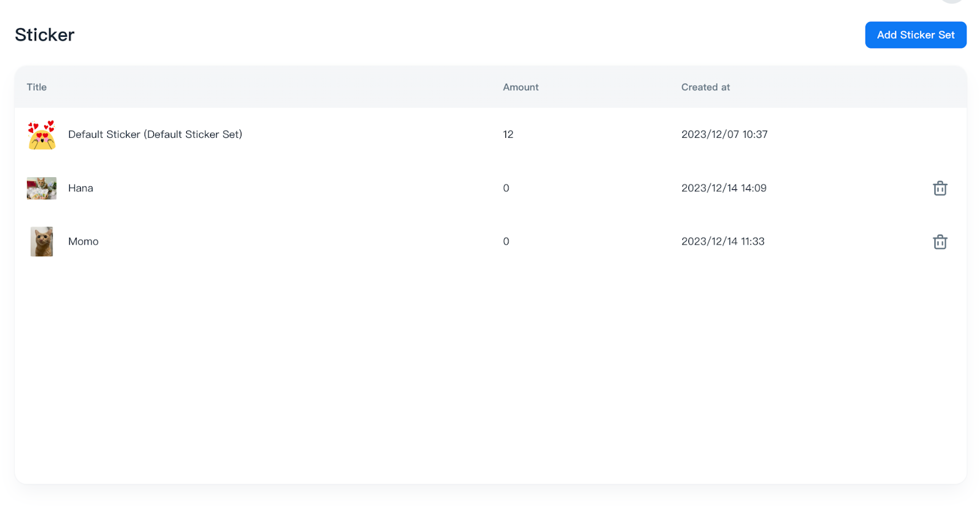Open Default Sticker (Default Sticker Set) title
Image resolution: width=980 pixels, height=507 pixels.
click(155, 134)
